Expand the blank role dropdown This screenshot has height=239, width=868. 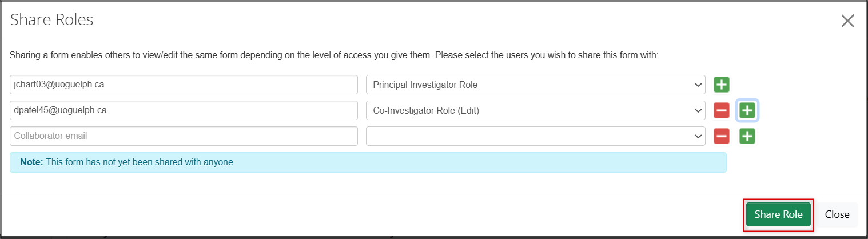pos(536,136)
